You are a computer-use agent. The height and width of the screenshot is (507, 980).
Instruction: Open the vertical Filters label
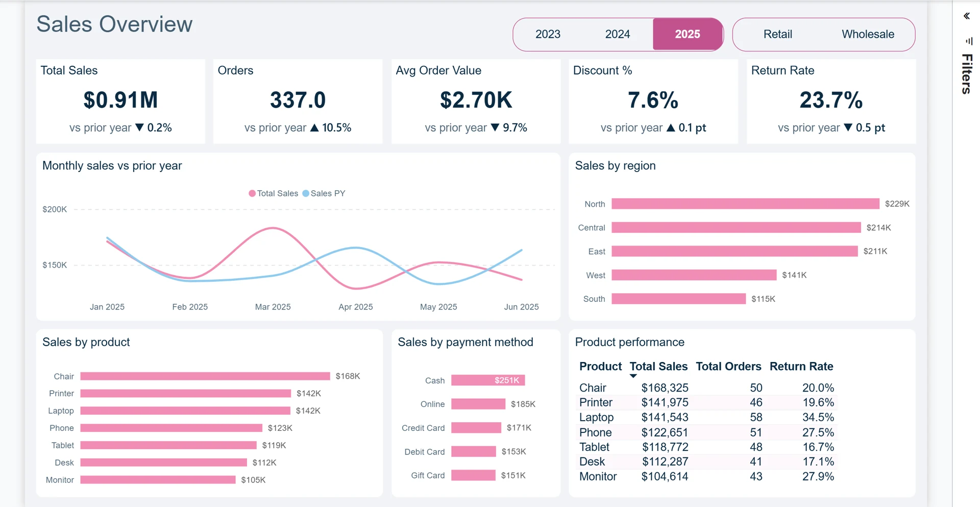point(967,74)
